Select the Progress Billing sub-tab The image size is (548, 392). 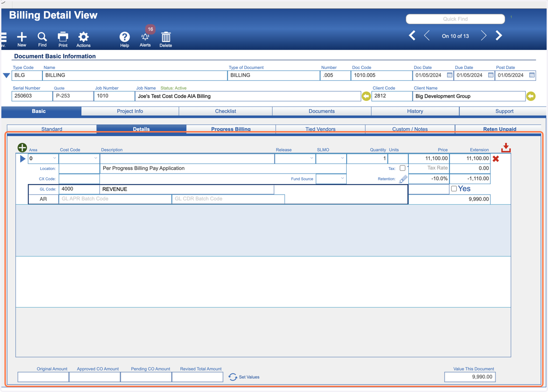pos(231,129)
